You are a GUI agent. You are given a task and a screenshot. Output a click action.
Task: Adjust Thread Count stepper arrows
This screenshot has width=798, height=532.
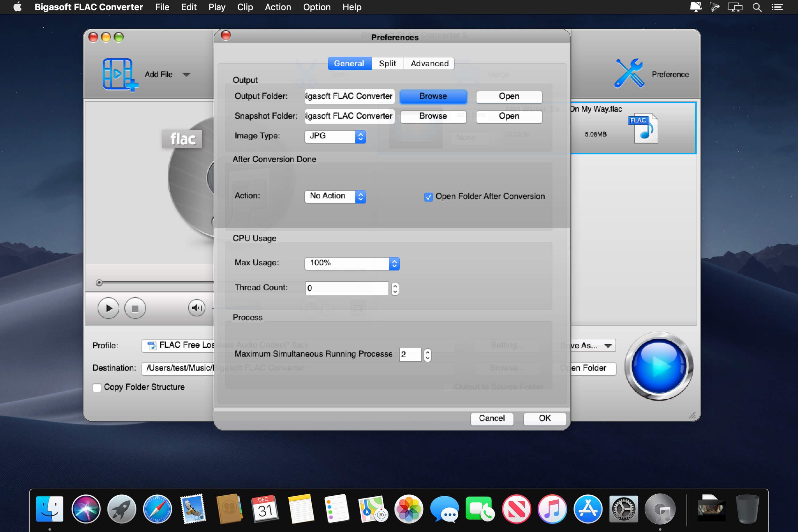(x=395, y=289)
